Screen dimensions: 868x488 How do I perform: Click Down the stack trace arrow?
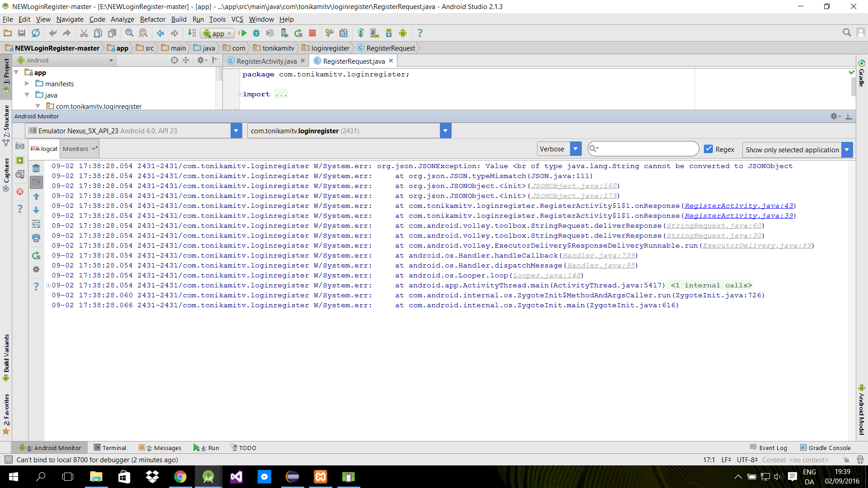[x=36, y=210]
